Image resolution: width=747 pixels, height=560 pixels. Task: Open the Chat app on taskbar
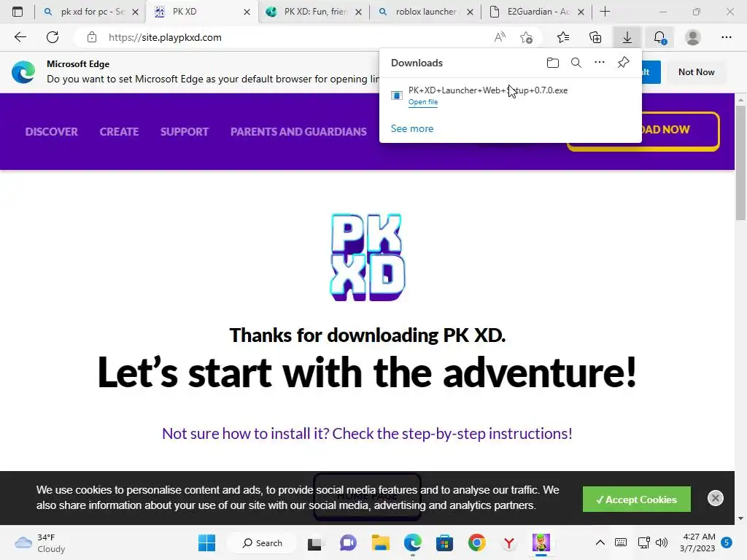(348, 542)
